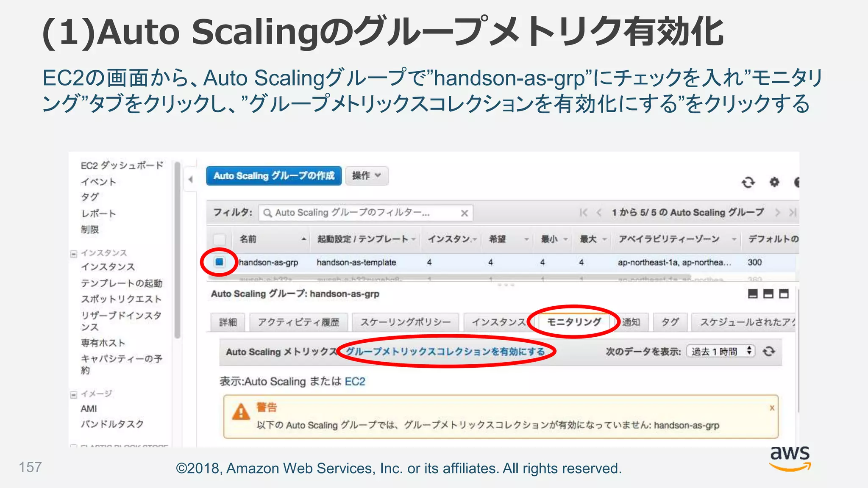Open アベイラビリティーゾーン column dropdown
The image size is (868, 488).
pos(734,239)
